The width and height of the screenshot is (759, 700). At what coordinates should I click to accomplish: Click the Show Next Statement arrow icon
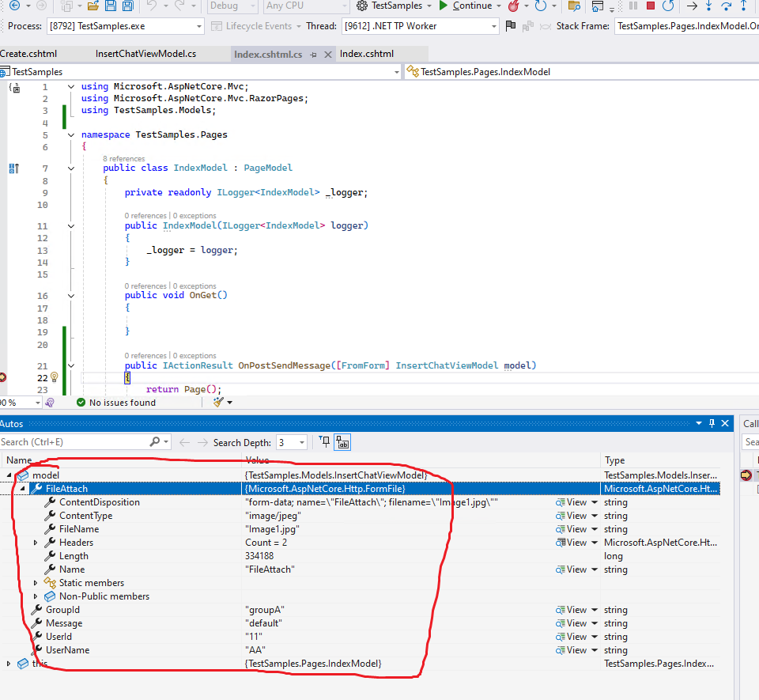(x=693, y=6)
